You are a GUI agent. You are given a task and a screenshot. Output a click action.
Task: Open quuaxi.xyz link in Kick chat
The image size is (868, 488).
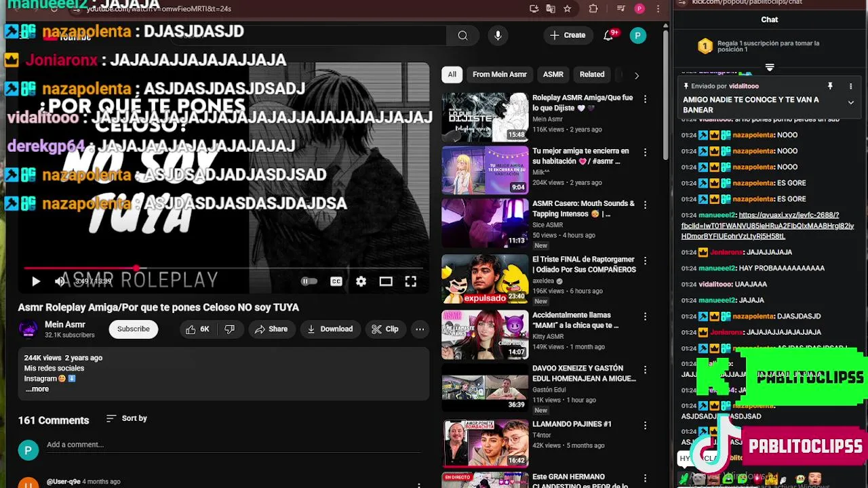(x=768, y=226)
